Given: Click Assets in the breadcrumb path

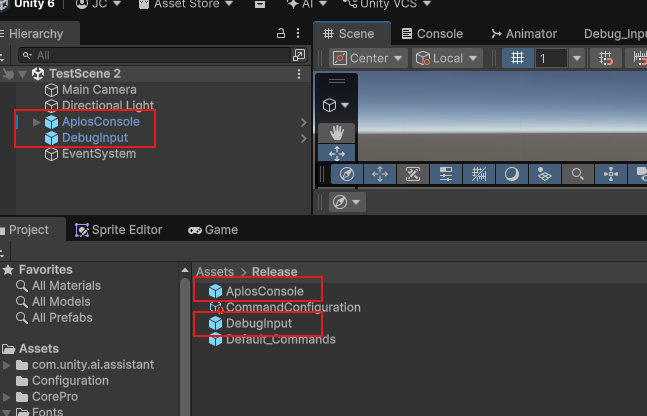Looking at the screenshot, I should pos(215,272).
